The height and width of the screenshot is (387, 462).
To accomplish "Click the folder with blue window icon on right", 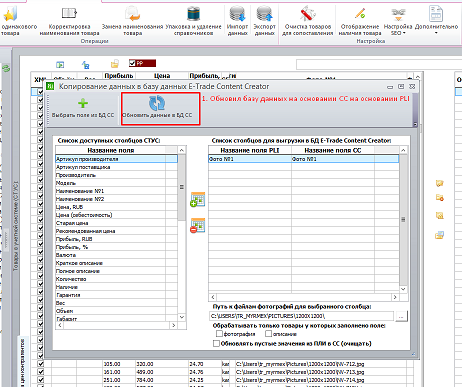I will (x=439, y=235).
